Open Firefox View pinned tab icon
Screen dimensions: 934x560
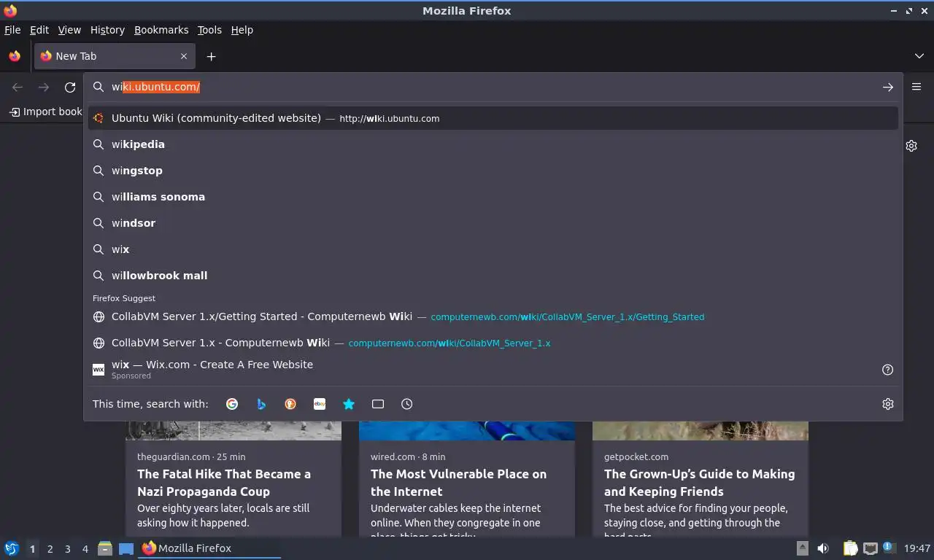pos(15,56)
